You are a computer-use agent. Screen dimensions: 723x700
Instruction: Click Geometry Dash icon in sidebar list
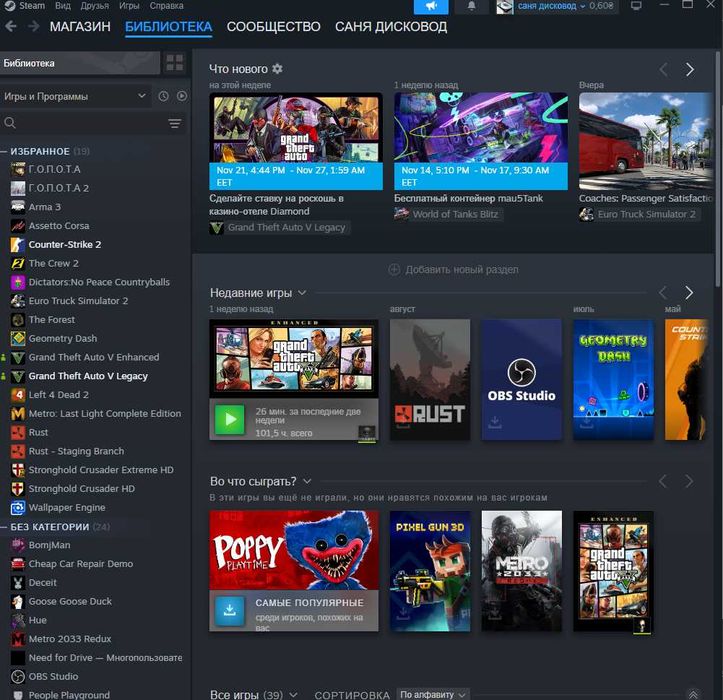(18, 338)
